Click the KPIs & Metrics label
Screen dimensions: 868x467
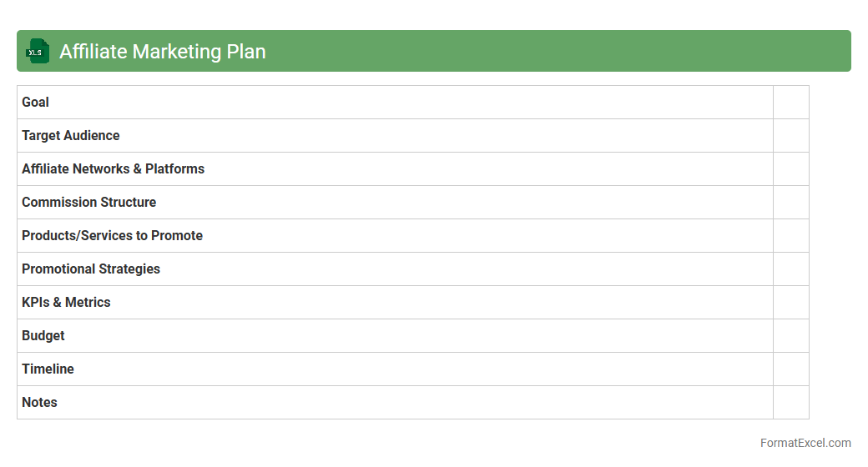66,302
